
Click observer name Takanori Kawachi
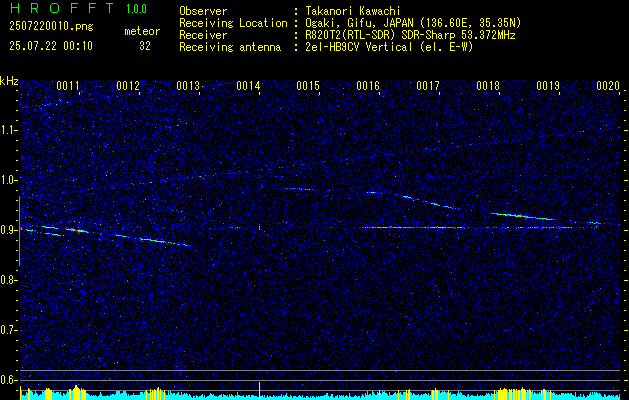click(x=352, y=11)
